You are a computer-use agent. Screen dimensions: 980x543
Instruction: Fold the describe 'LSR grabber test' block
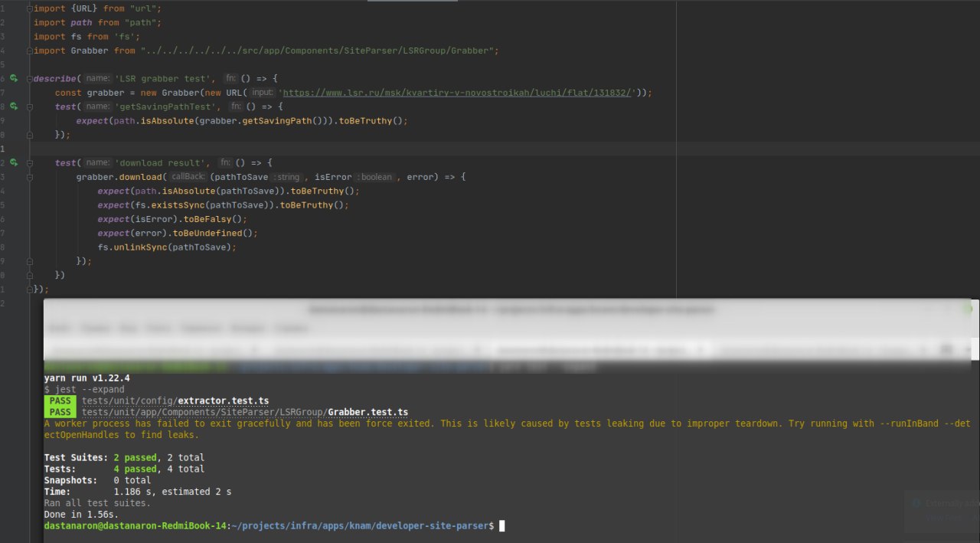[x=30, y=79]
